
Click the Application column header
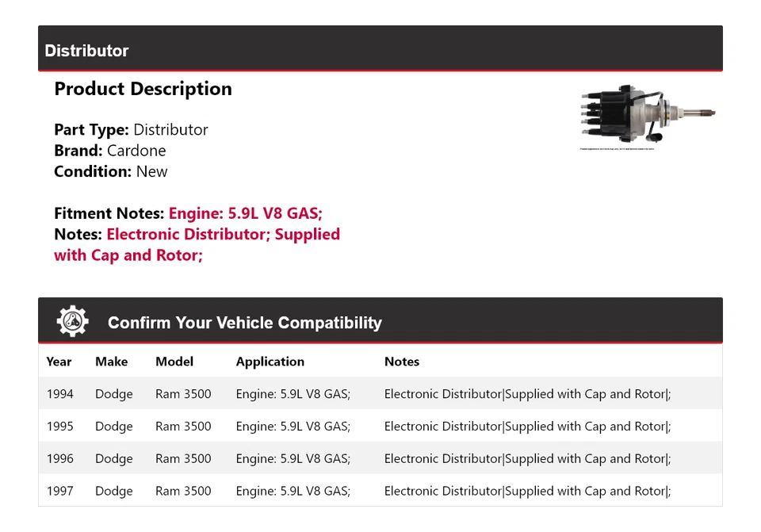[270, 362]
